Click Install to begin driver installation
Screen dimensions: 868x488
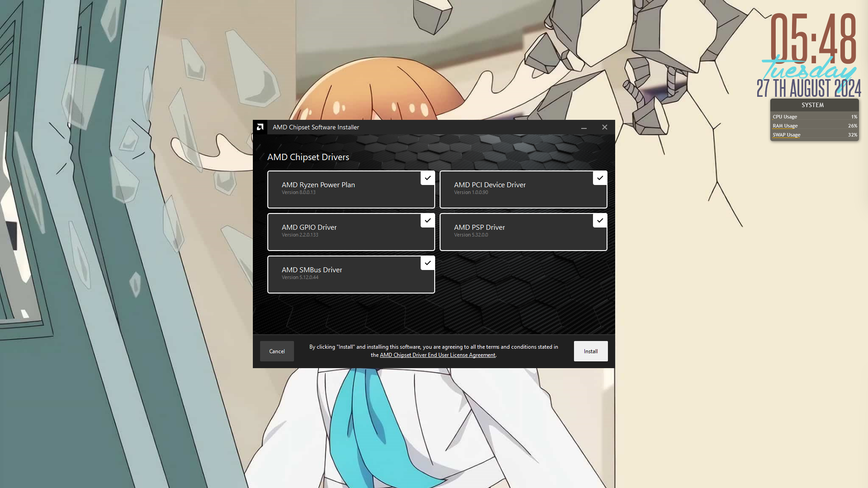click(591, 351)
